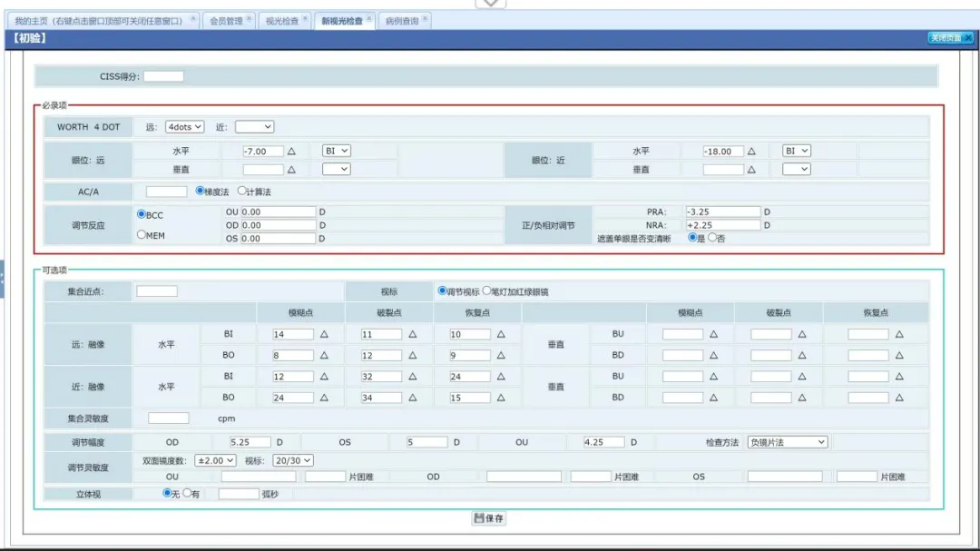Close the 会员管理 tab with its x icon
This screenshot has height=551, width=980.
pyautogui.click(x=249, y=19)
